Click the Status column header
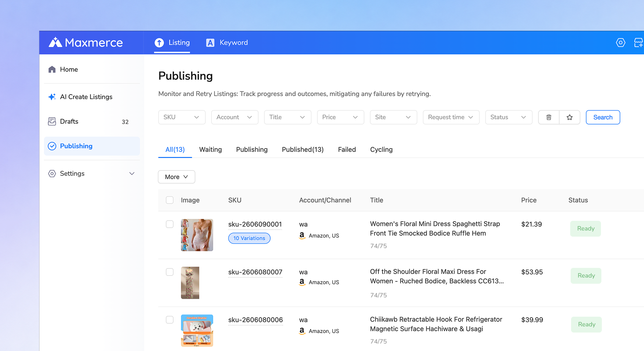Image resolution: width=644 pixels, height=351 pixels. (x=578, y=200)
